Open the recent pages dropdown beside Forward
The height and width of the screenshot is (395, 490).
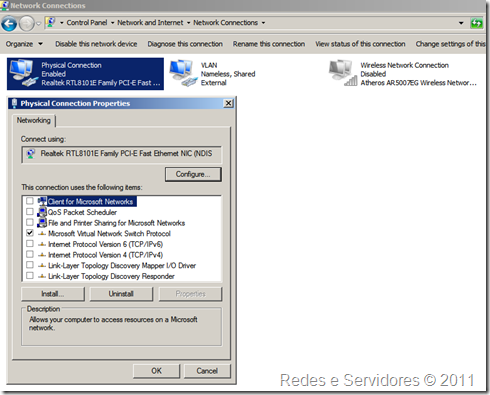(x=38, y=24)
